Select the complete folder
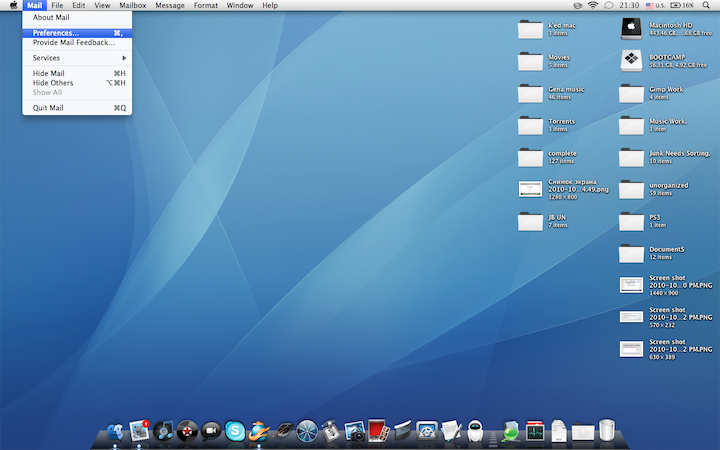This screenshot has width=720, height=450. [x=530, y=158]
